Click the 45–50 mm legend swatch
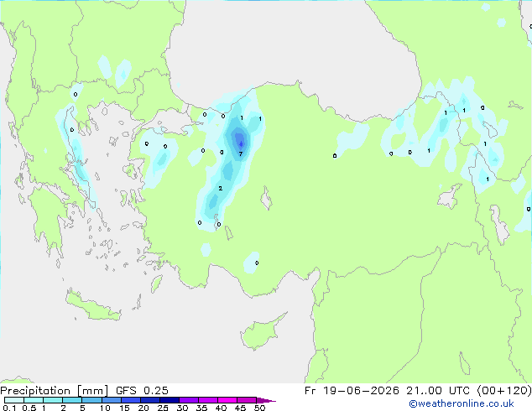532x411 pixels. click(247, 400)
